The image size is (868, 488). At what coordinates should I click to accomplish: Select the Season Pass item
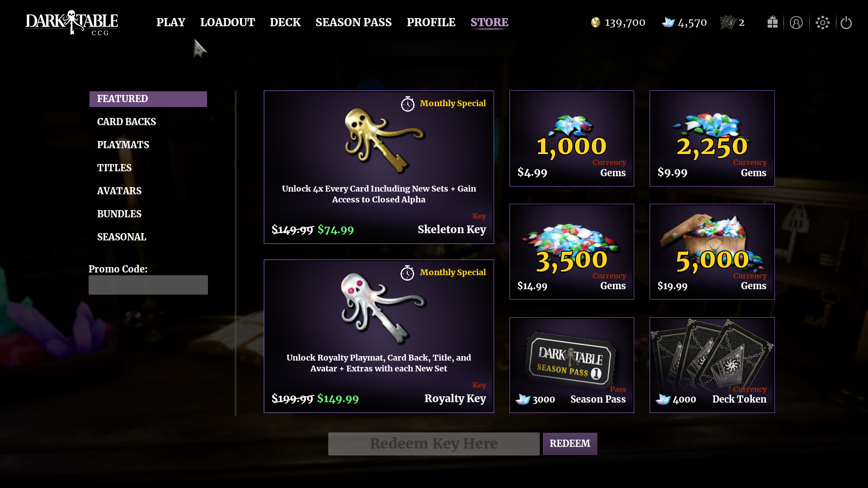tap(572, 365)
